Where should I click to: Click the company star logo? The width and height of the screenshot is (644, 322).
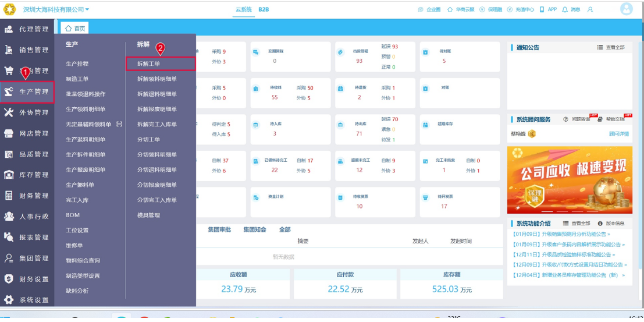tap(9, 9)
